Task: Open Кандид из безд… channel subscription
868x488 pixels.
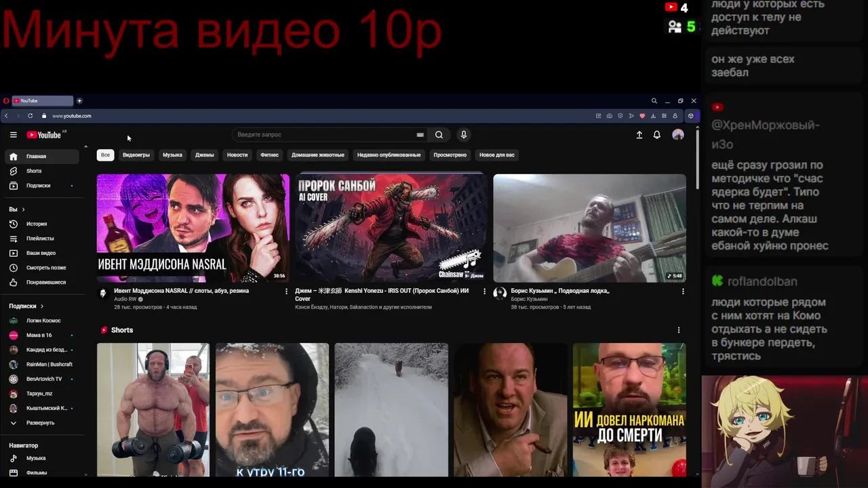Action: 42,350
